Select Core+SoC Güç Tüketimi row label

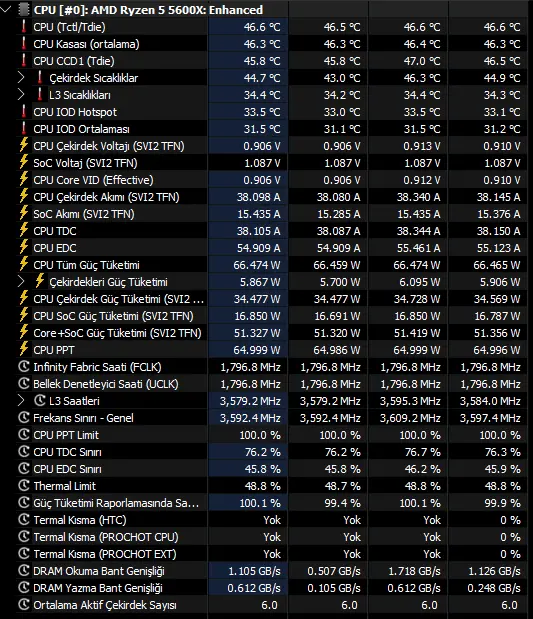coord(117,333)
